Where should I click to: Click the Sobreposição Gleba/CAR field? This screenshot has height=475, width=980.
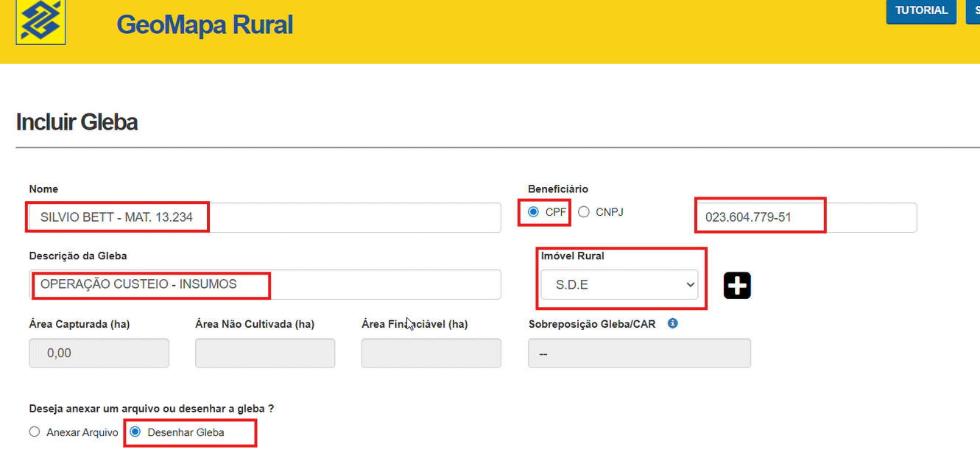click(639, 353)
